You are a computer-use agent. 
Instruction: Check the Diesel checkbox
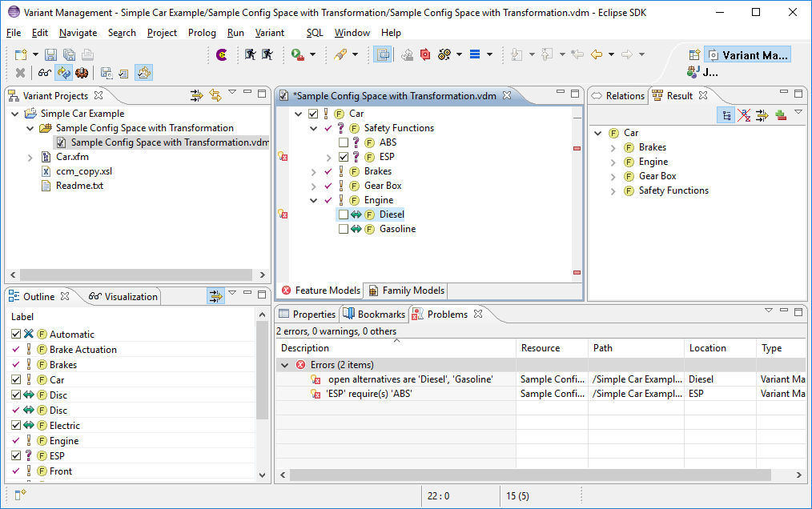344,214
